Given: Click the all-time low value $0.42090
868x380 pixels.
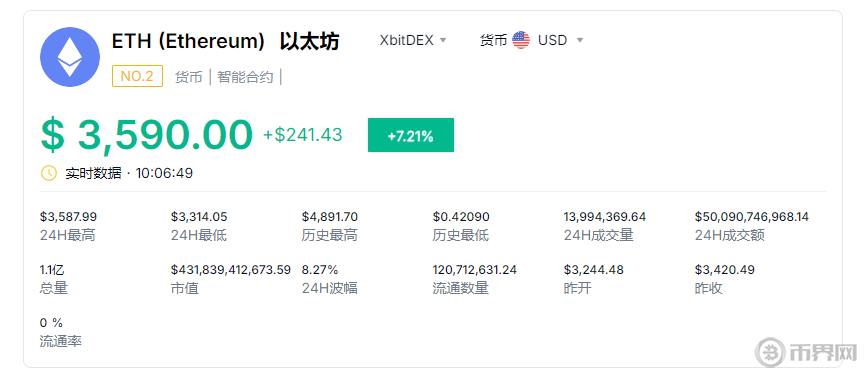Looking at the screenshot, I should pos(461,217).
